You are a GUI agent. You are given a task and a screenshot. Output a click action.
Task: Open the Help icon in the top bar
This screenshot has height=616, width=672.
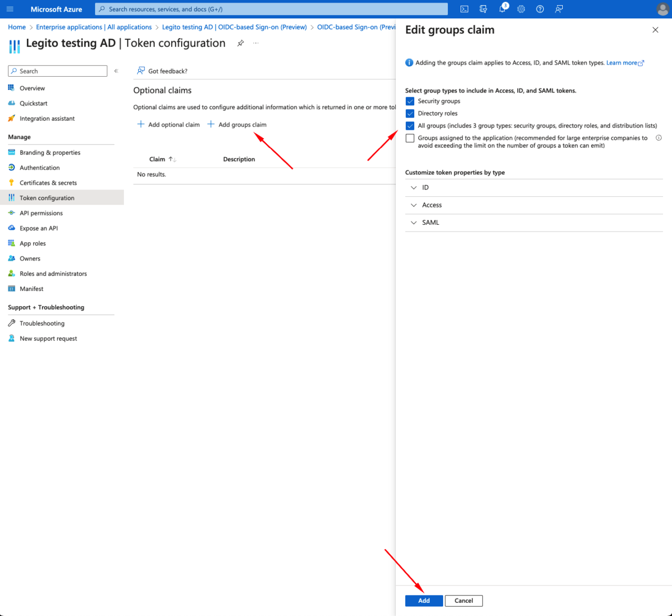coord(540,9)
